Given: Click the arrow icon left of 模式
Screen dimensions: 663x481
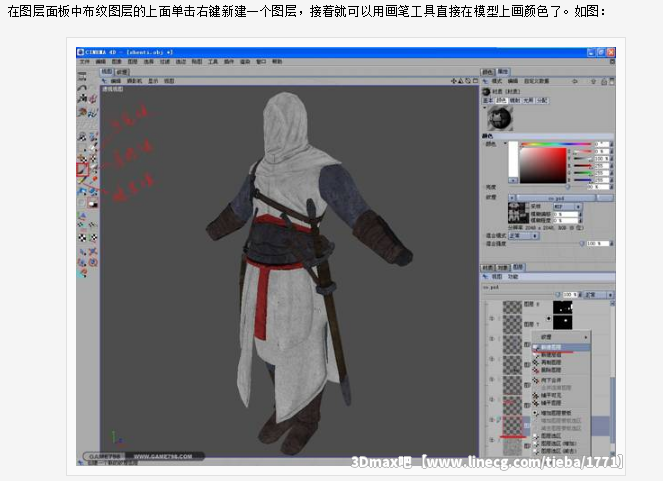Looking at the screenshot, I should click(x=485, y=81).
